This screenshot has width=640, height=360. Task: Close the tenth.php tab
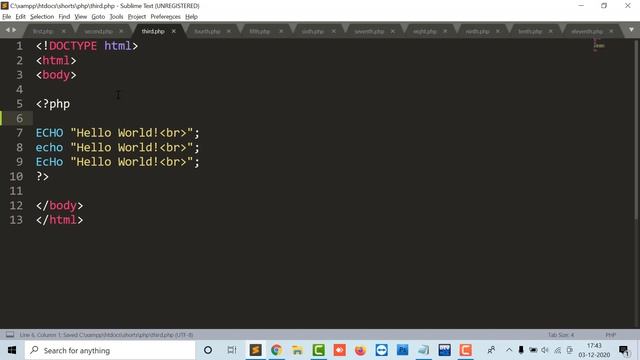pyautogui.click(x=551, y=31)
